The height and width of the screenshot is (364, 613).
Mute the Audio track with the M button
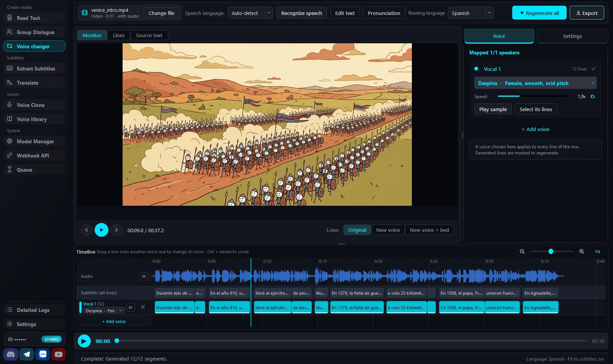[x=144, y=276]
